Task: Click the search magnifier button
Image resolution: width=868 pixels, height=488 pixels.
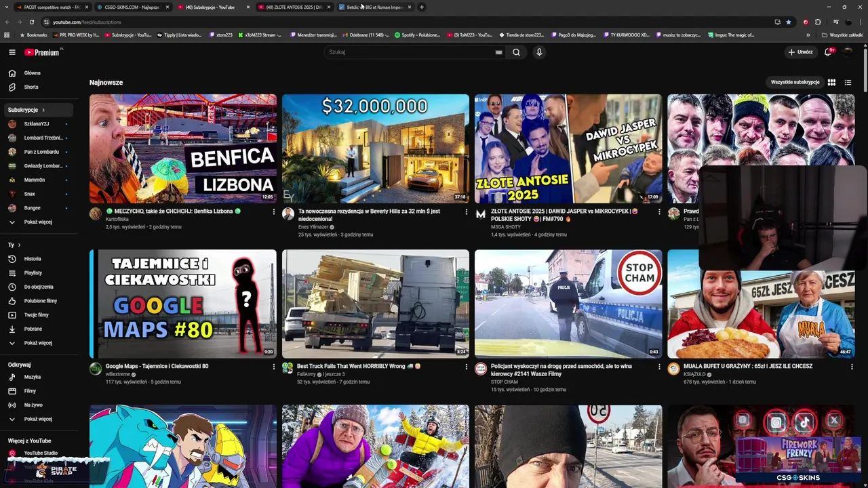Action: coord(516,52)
